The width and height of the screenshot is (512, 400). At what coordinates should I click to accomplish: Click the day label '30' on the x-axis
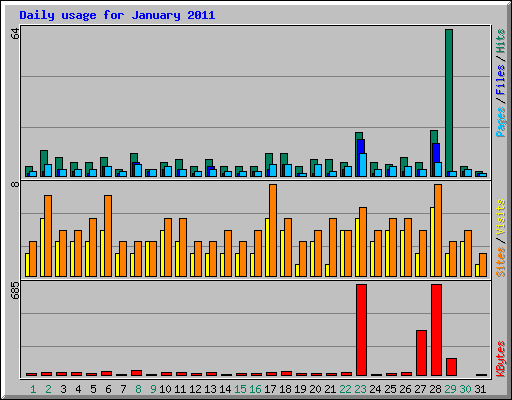click(465, 389)
